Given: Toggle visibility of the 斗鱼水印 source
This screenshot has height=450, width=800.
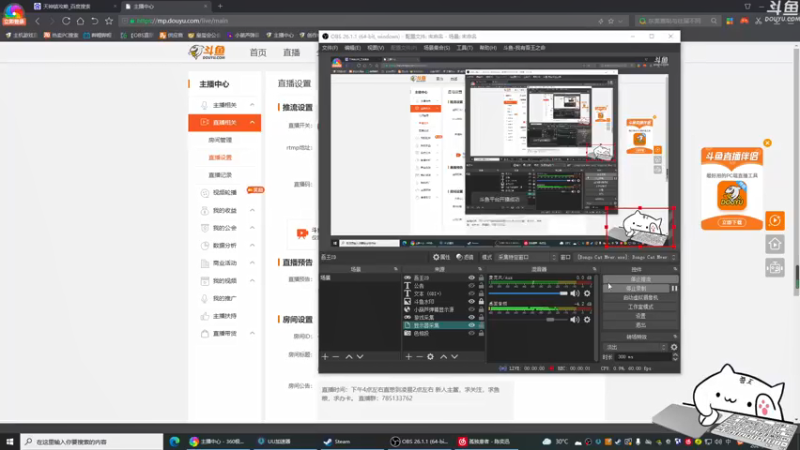Looking at the screenshot, I should 471,302.
